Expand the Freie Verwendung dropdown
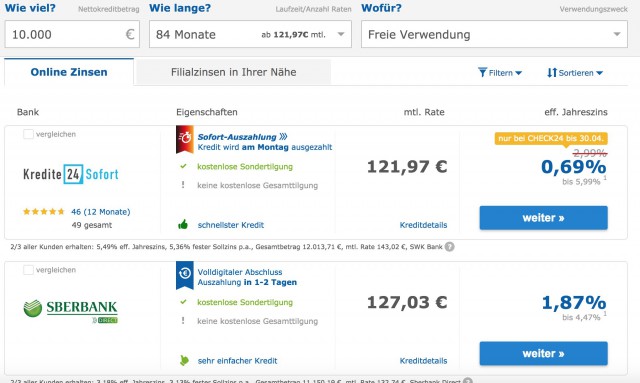The height and width of the screenshot is (383, 640). 494,34
